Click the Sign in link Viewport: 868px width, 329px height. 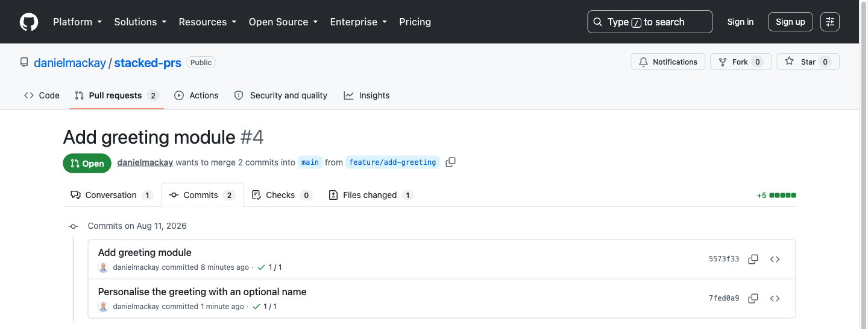(740, 22)
